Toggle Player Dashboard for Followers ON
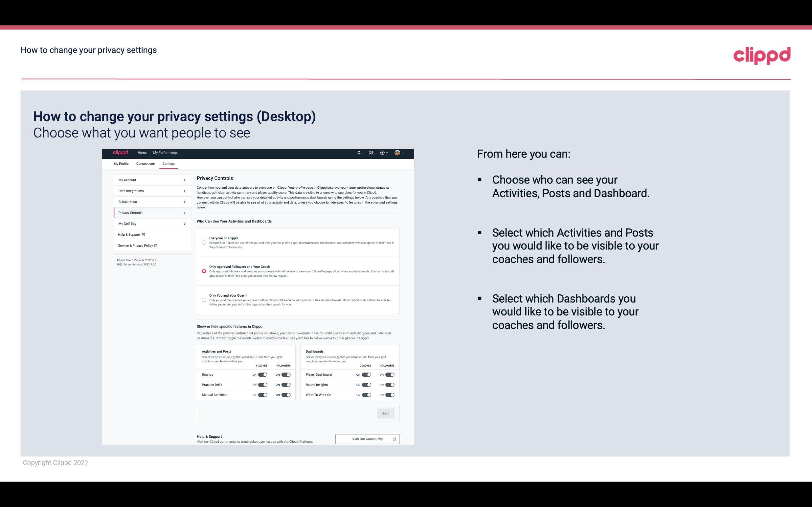812x507 pixels. 391,374
